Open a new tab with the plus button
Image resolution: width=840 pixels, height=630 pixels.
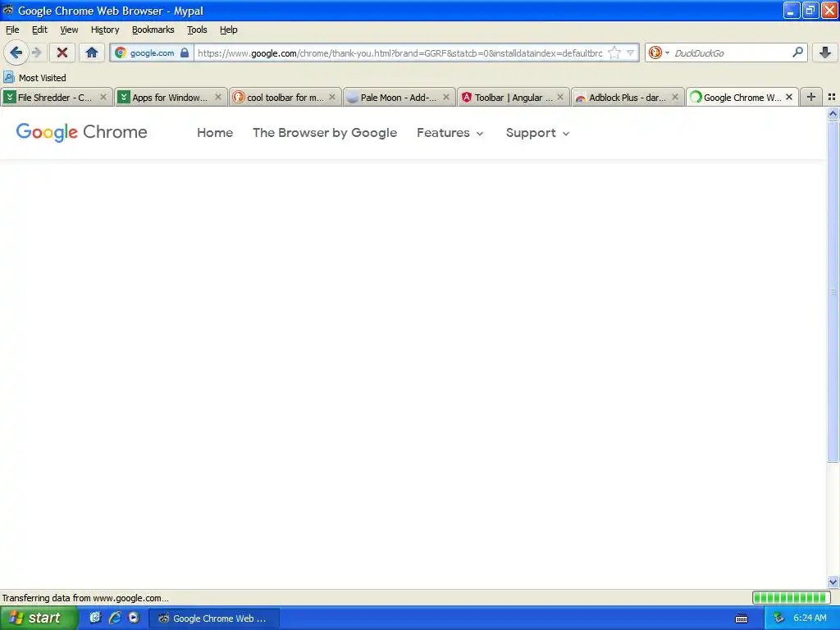810,97
